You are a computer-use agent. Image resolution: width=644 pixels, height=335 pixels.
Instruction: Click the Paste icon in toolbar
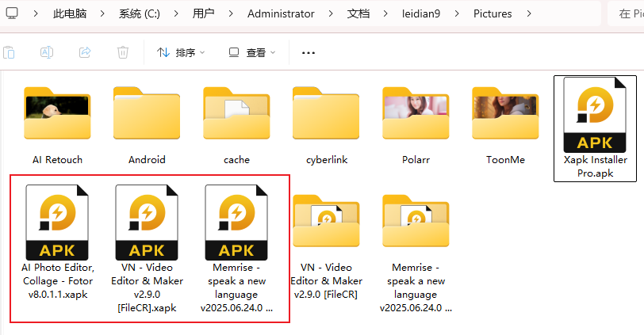coord(9,52)
